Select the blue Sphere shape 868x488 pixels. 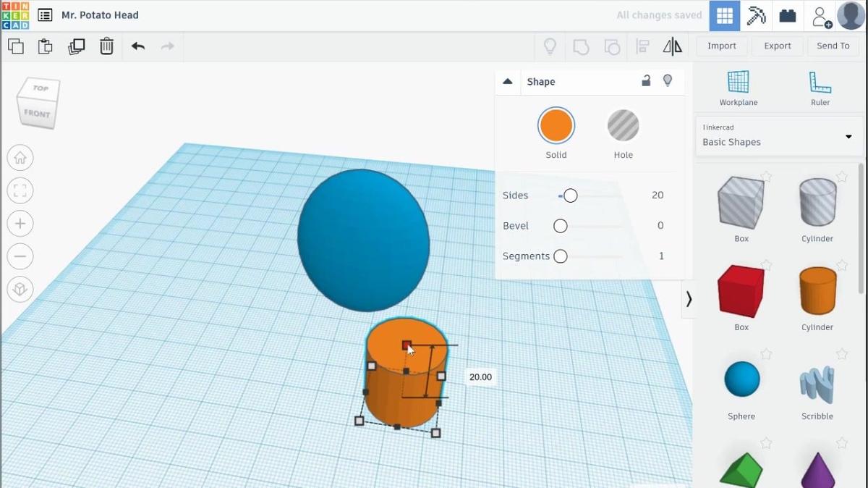(742, 379)
